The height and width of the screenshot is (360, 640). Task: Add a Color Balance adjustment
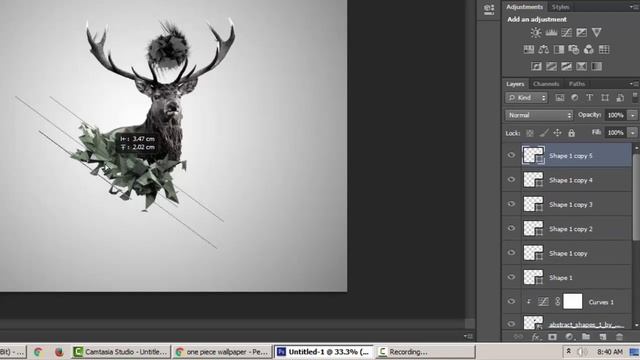click(x=544, y=50)
